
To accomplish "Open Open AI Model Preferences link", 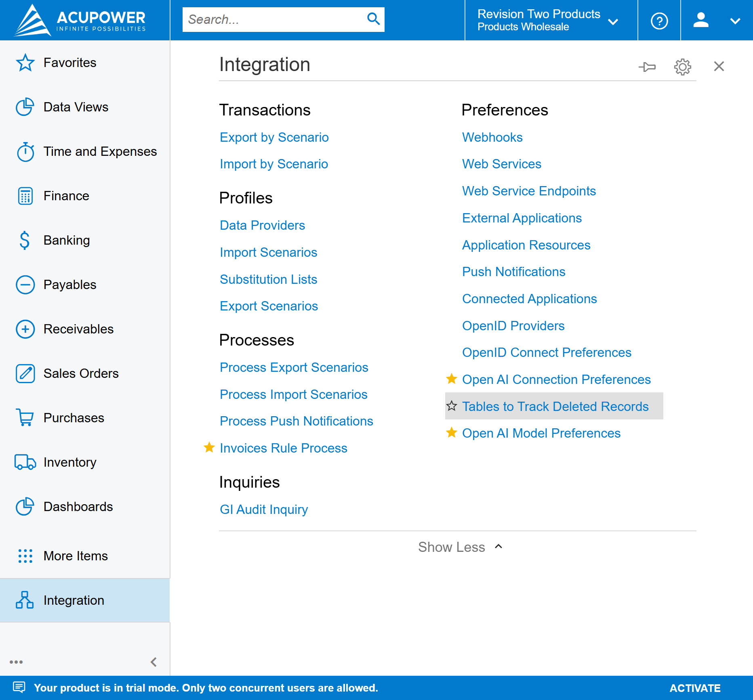I will [x=541, y=433].
